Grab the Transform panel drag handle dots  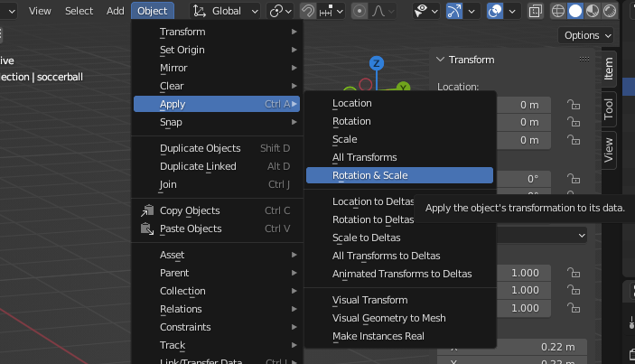pos(584,59)
